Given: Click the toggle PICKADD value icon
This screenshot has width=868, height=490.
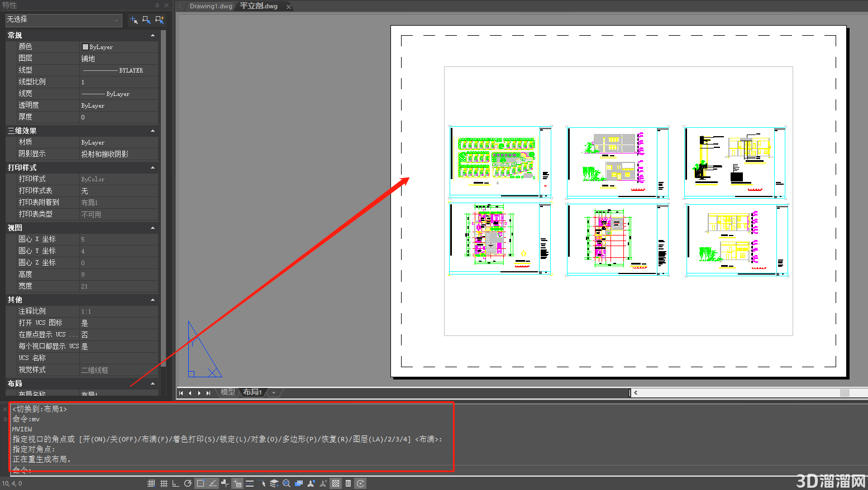Looking at the screenshot, I should click(x=134, y=20).
